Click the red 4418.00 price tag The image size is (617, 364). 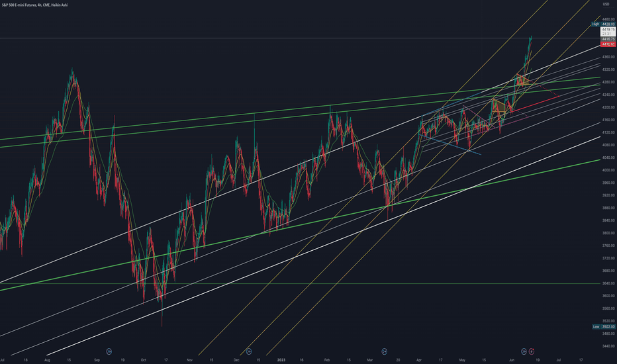coord(608,44)
